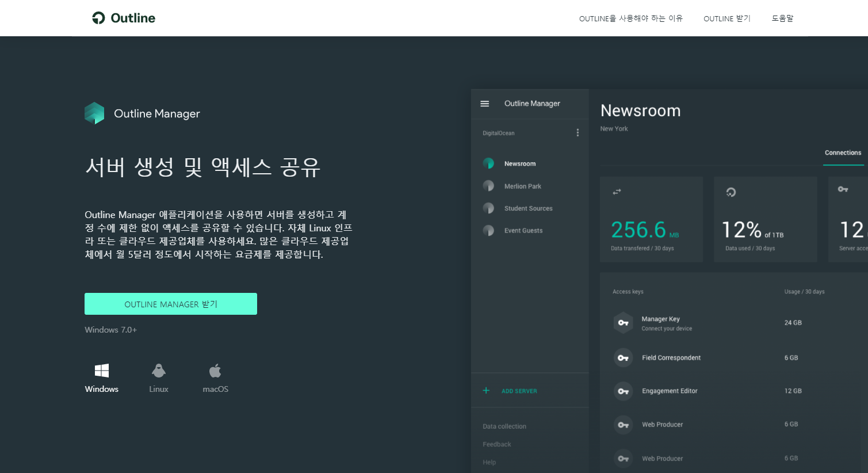The image size is (868, 473).
Task: Open the 'OUTLINE 받기' nav item
Action: [x=727, y=18]
